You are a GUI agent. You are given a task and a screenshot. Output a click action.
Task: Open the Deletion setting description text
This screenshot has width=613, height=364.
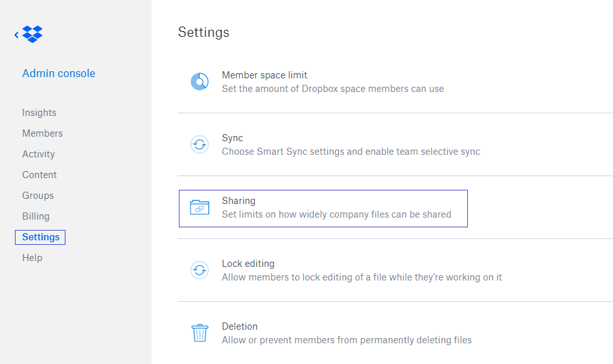pyautogui.click(x=347, y=340)
